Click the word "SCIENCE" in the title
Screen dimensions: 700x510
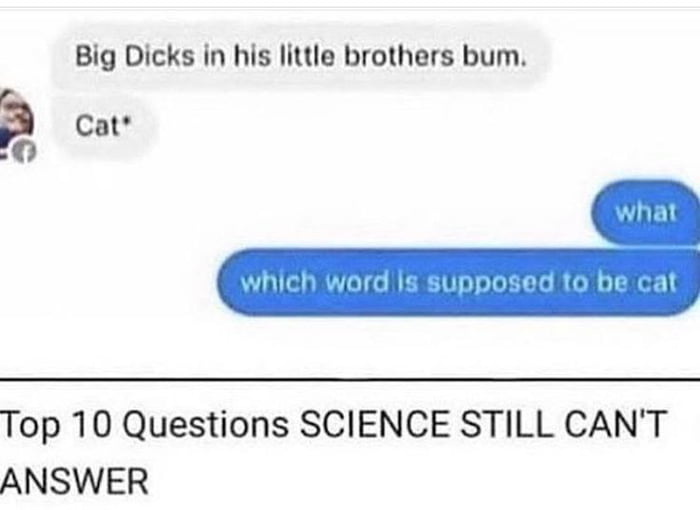(375, 423)
